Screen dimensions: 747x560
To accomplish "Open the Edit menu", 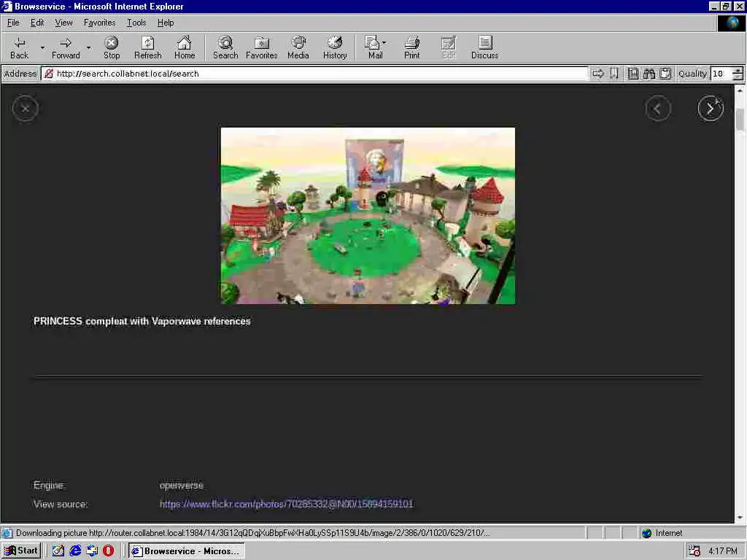I will [x=37, y=23].
